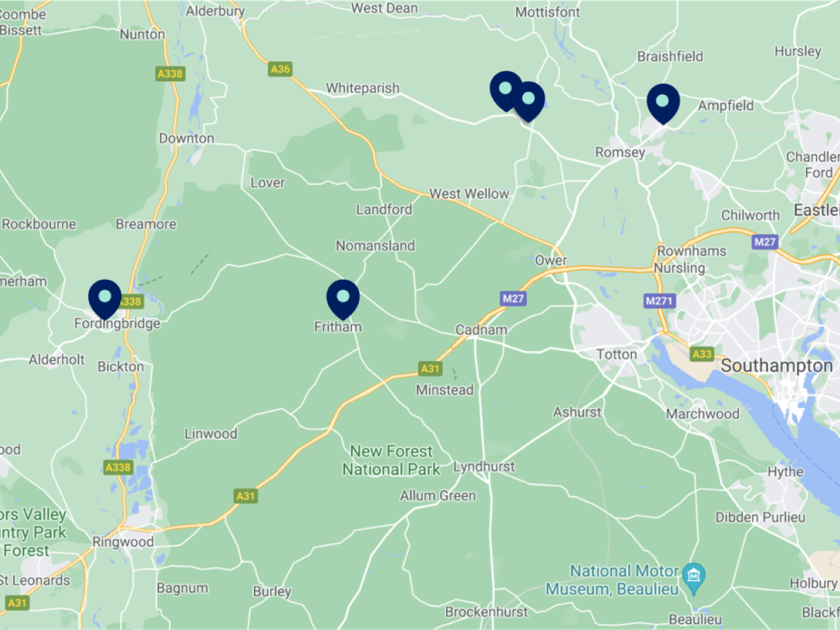Click the map pin at Fritham
The image size is (840, 630).
click(x=343, y=299)
